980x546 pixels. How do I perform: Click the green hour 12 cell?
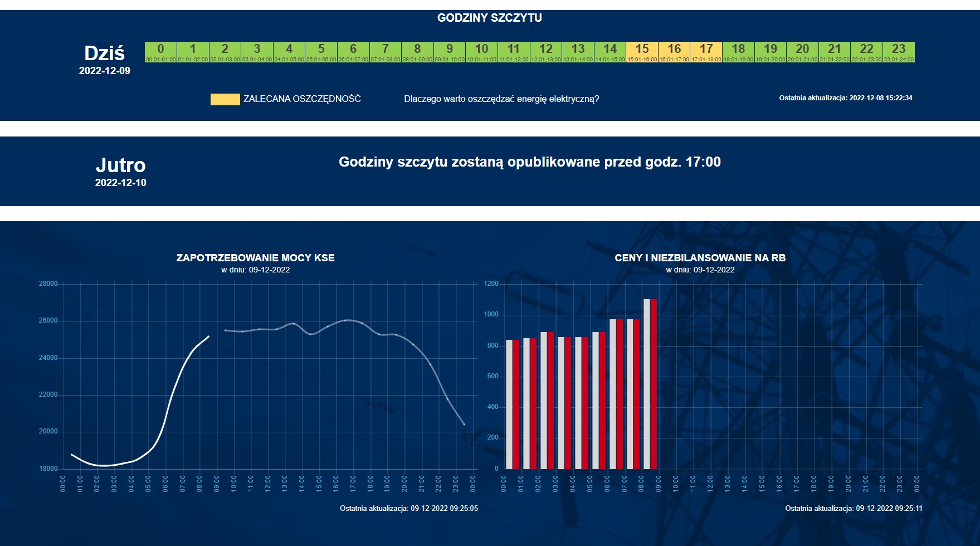(x=546, y=52)
